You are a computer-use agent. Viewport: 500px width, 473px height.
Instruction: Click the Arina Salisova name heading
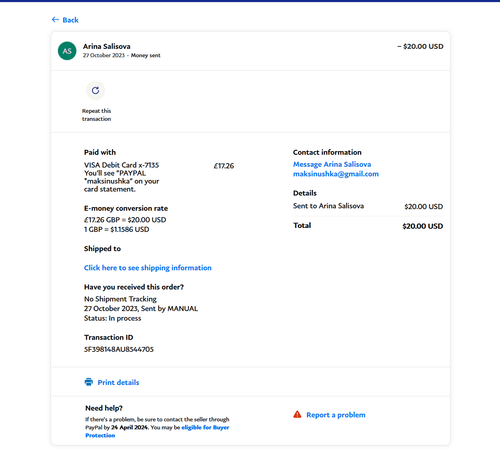(x=107, y=46)
